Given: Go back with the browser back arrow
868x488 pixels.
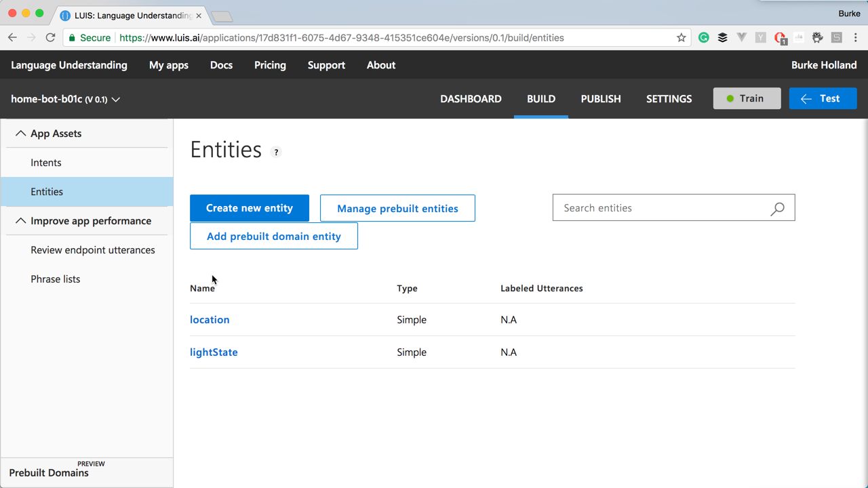Looking at the screenshot, I should coord(13,38).
